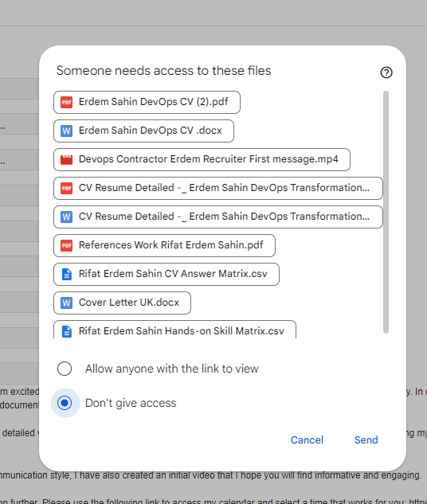
Task: Open Erdem Sahin DevOps CV .docx chip
Action: (x=143, y=131)
